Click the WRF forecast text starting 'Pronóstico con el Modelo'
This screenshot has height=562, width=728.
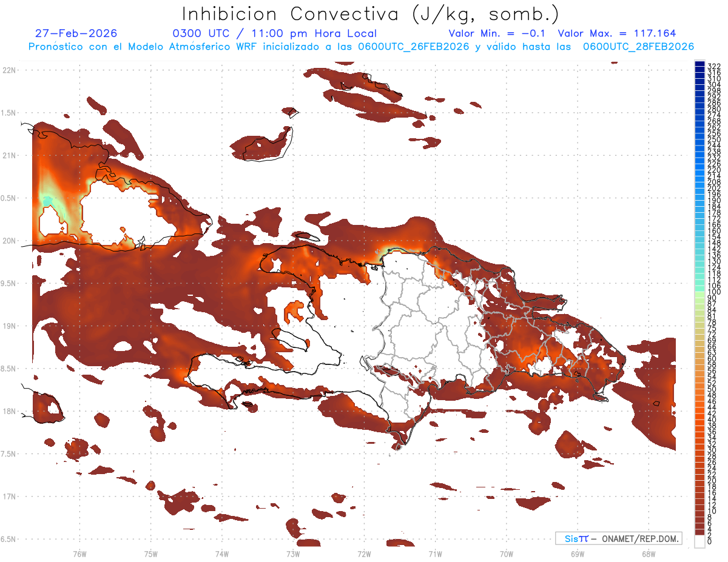click(361, 47)
